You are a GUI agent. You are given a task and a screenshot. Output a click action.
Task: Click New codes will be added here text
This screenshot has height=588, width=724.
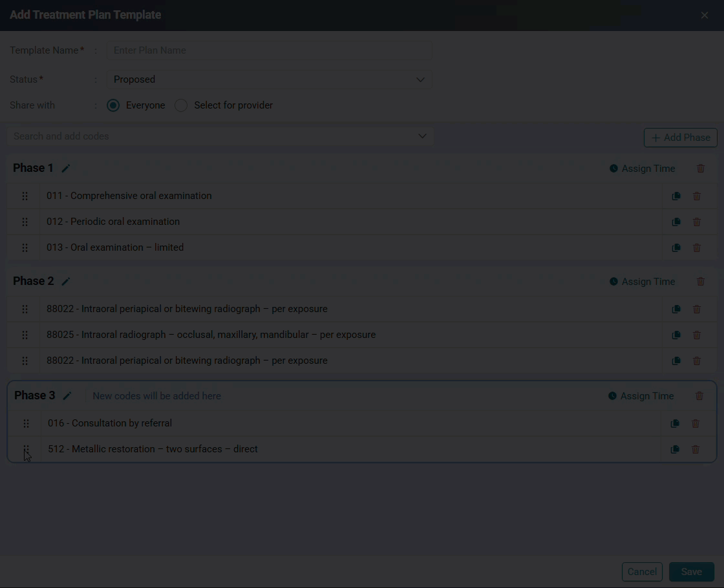[156, 396]
